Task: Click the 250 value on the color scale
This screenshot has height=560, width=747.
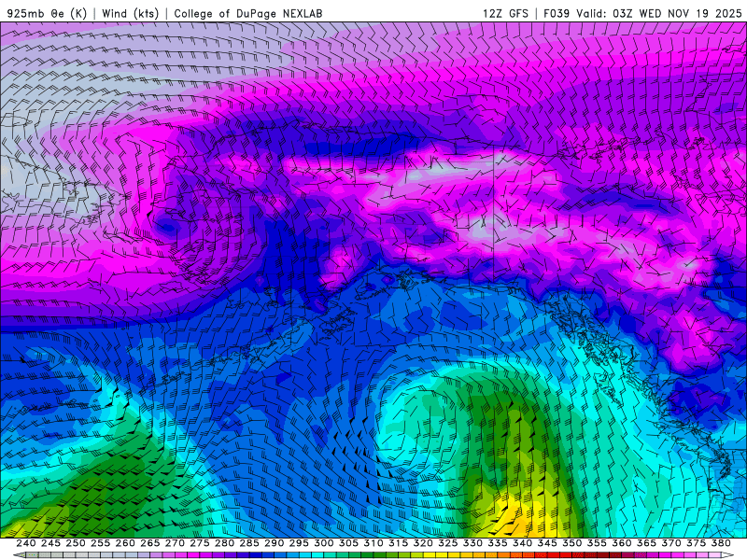Action: tap(76, 543)
